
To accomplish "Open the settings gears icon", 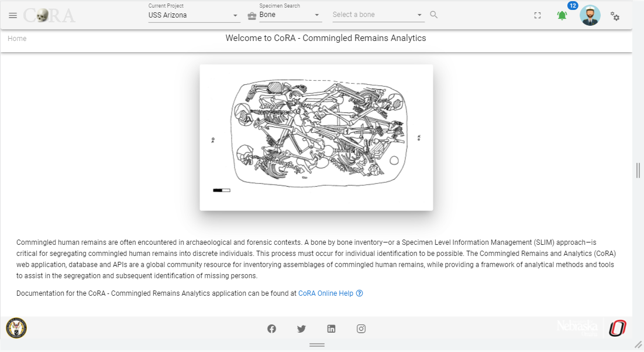I will tap(615, 16).
